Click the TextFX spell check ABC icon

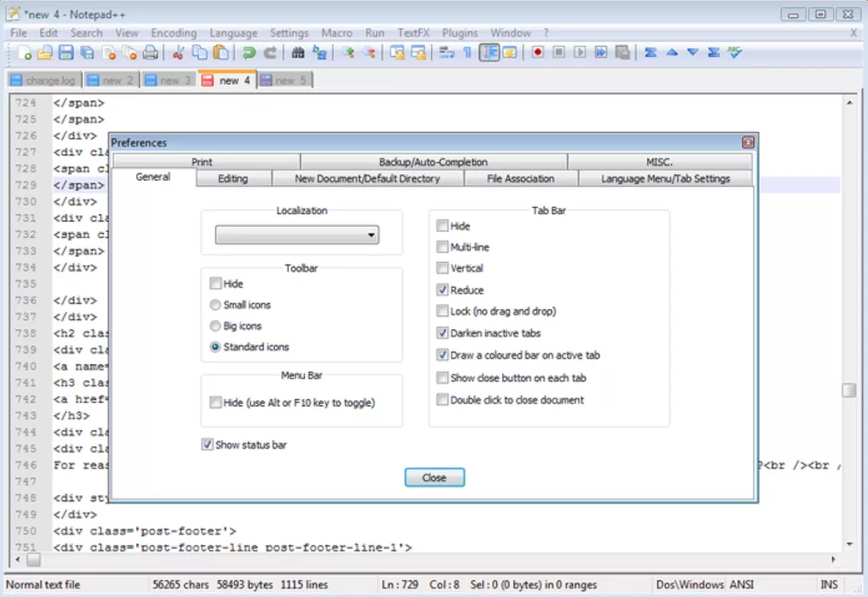click(x=734, y=52)
